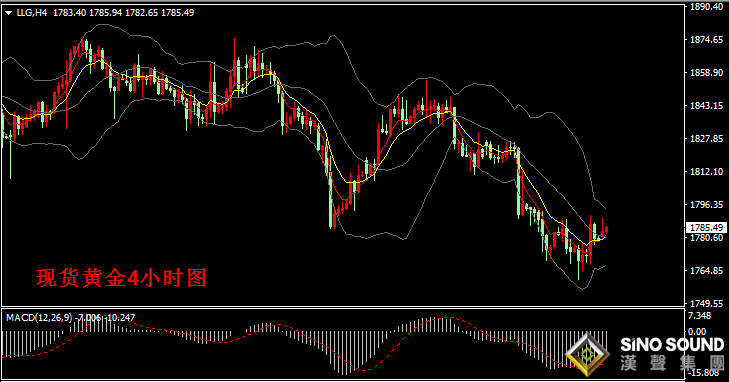Image resolution: width=729 pixels, height=382 pixels.
Task: Click the current price tag 1785.49
Action: tap(706, 228)
